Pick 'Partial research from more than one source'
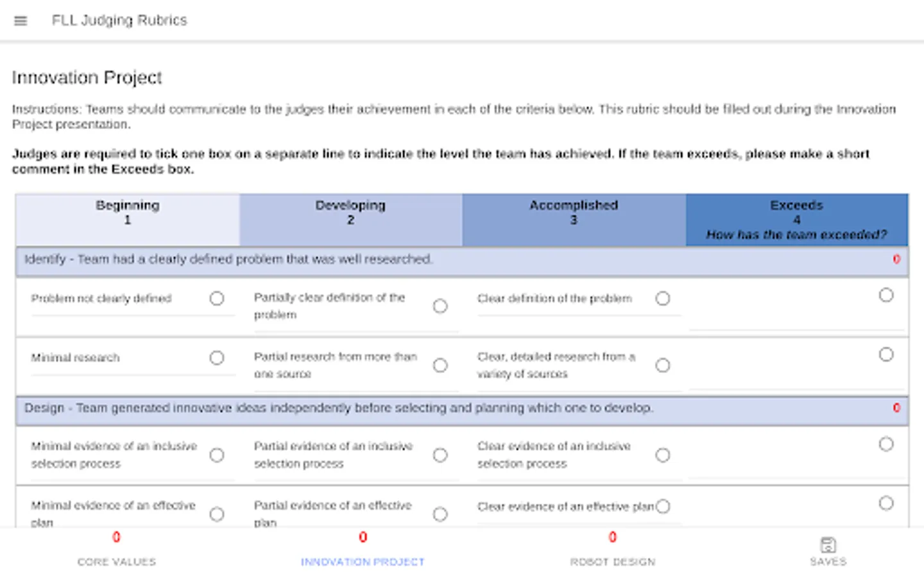The width and height of the screenshot is (924, 578). (x=440, y=365)
